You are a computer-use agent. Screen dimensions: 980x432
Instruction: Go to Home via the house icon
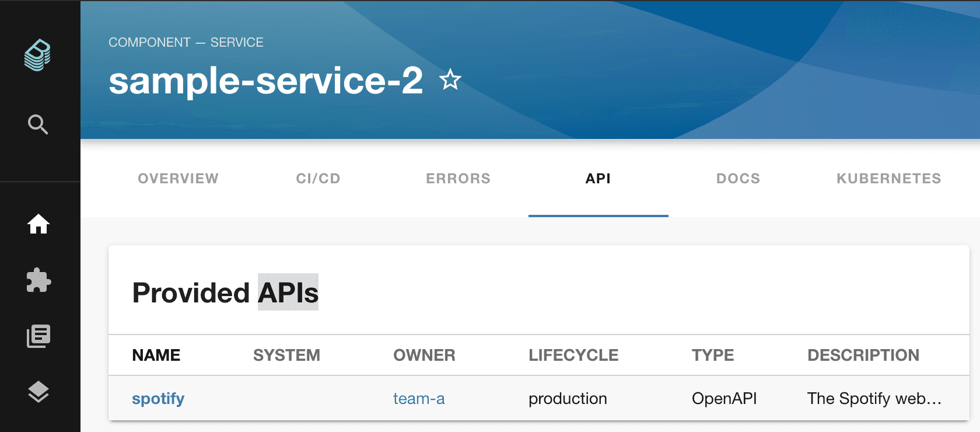(x=38, y=224)
